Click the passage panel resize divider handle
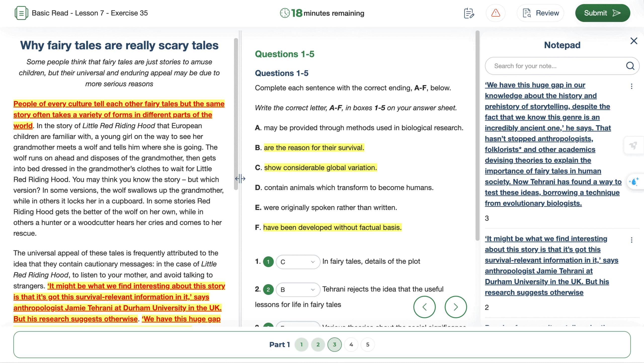644x363 pixels. coord(240,179)
